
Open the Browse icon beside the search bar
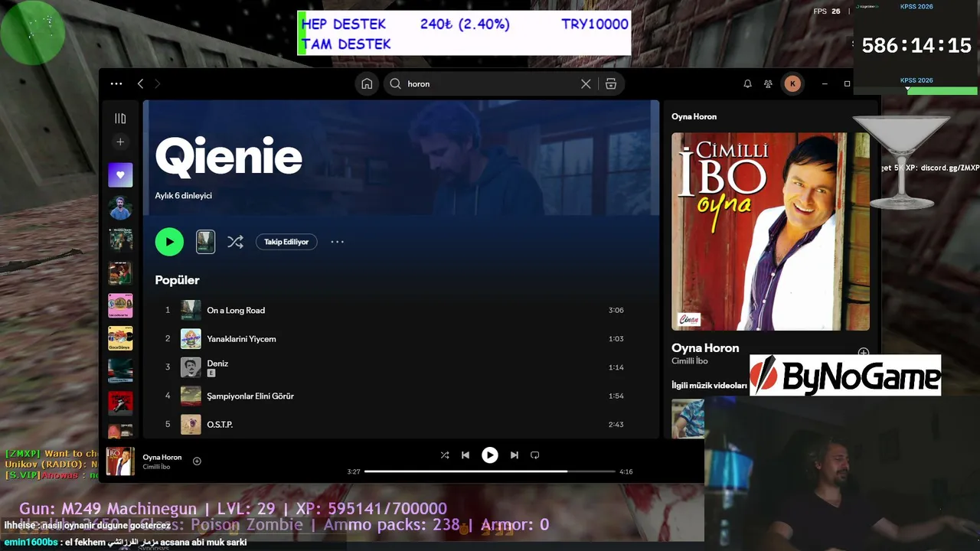pyautogui.click(x=611, y=84)
